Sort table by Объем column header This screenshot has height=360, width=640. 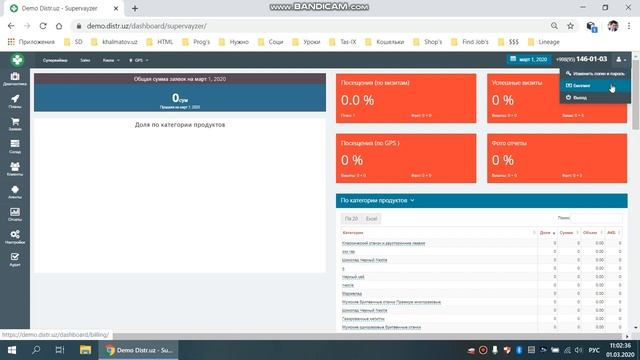point(593,233)
